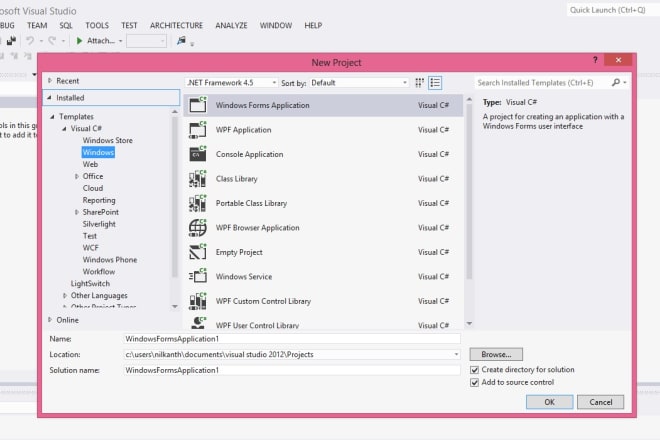Viewport: 660px width, 440px height.
Task: Click the find-in-files toolbar icon after Attach
Action: [x=181, y=40]
